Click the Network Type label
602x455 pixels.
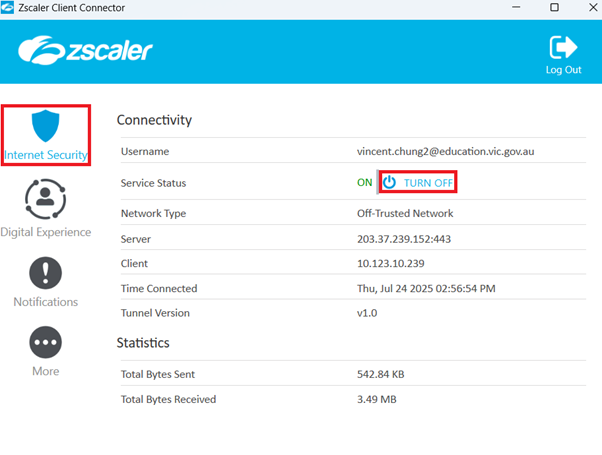[153, 213]
